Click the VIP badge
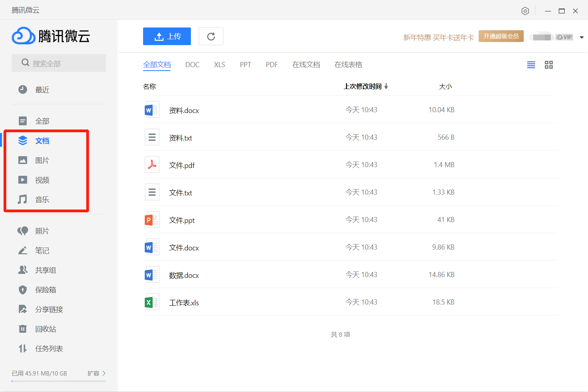 [564, 37]
